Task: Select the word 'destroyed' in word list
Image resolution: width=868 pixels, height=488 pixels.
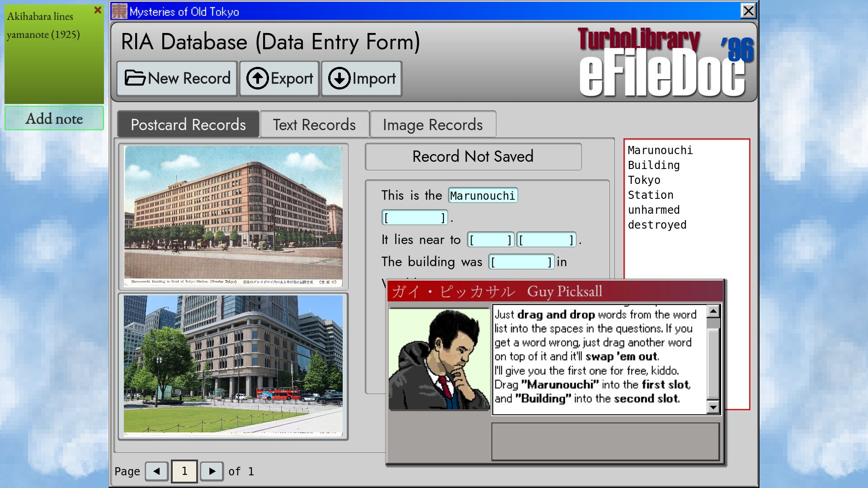Action: [657, 225]
